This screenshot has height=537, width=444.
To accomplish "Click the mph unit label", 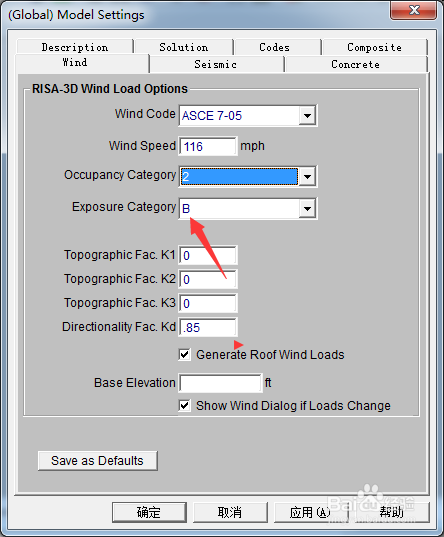I will pyautogui.click(x=252, y=146).
